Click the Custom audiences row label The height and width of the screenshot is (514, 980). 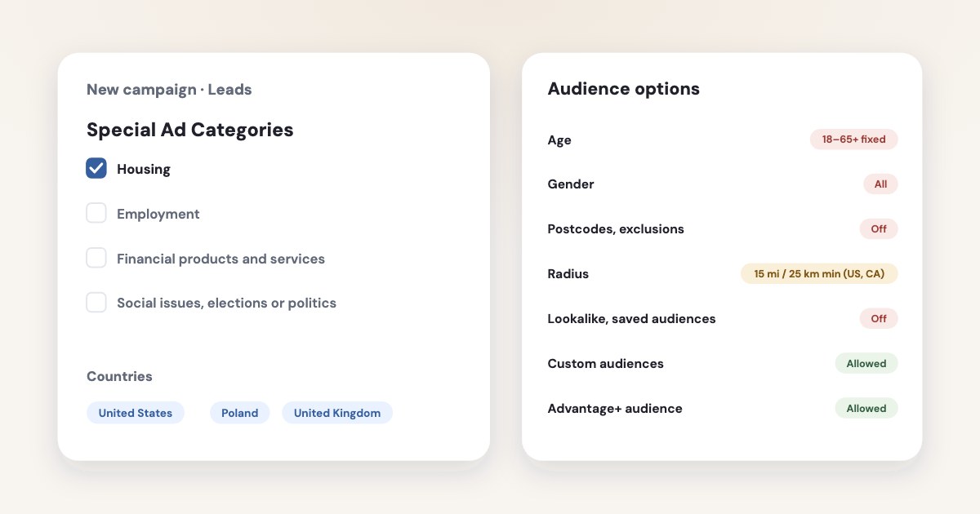point(606,364)
